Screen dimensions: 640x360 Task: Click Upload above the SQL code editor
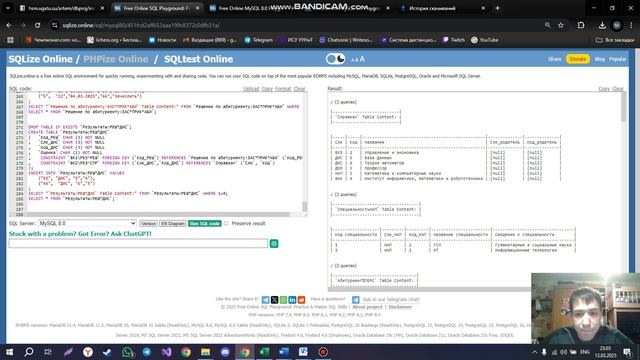click(251, 89)
